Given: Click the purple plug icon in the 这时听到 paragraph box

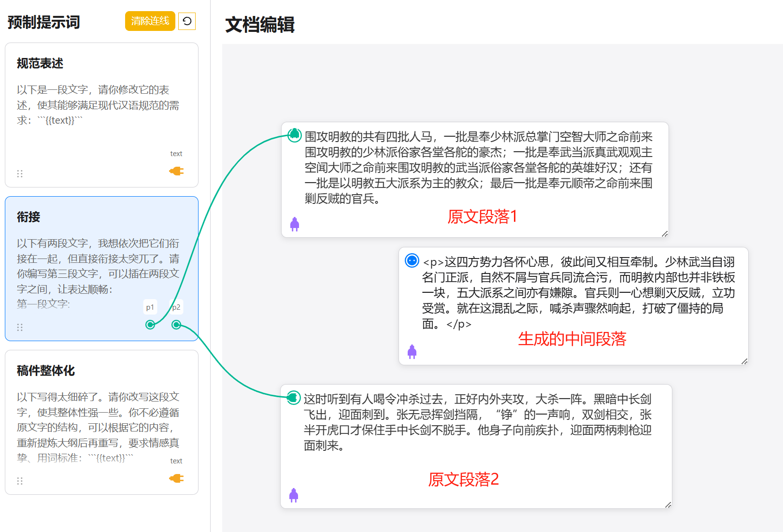Looking at the screenshot, I should [x=294, y=495].
